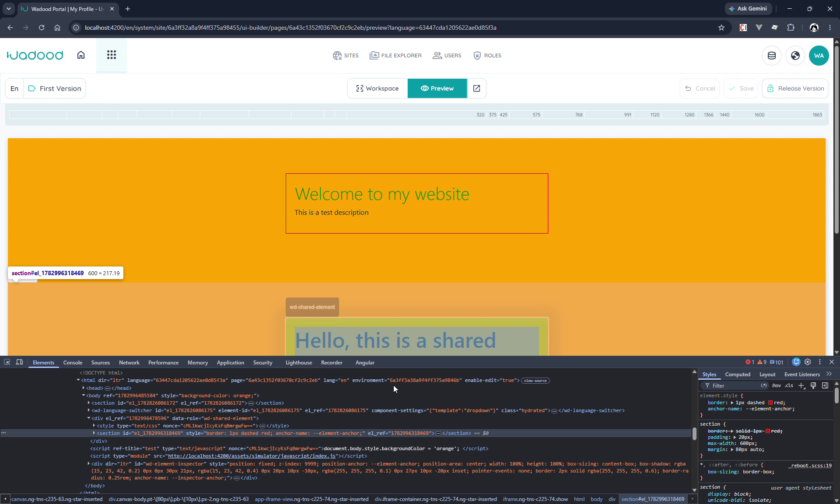Open the AI assistance icon in DevTools
The width and height of the screenshot is (840, 504).
click(796, 362)
